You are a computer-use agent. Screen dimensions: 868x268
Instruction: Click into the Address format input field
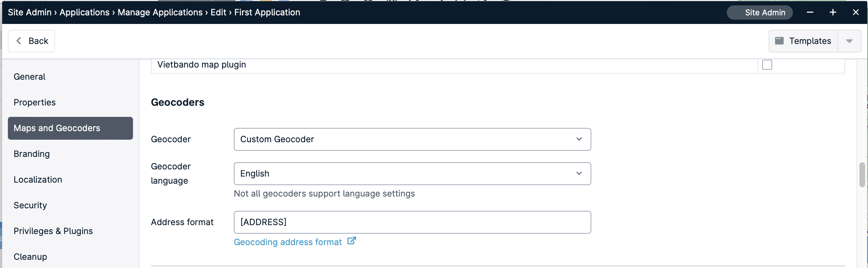click(412, 222)
